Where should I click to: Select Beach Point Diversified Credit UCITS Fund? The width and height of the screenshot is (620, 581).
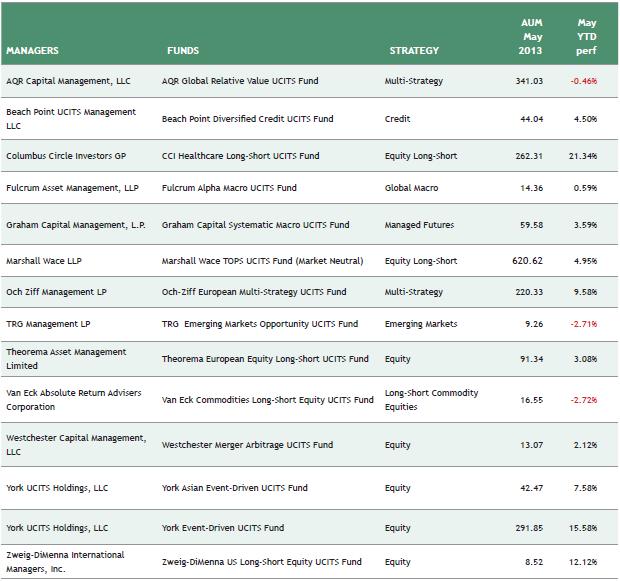tap(248, 119)
